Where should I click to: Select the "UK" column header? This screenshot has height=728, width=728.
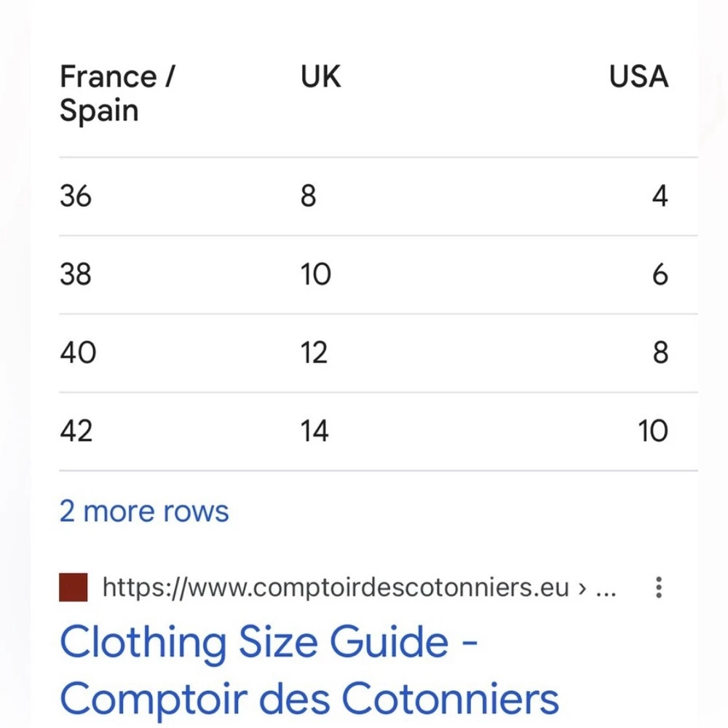tap(321, 77)
